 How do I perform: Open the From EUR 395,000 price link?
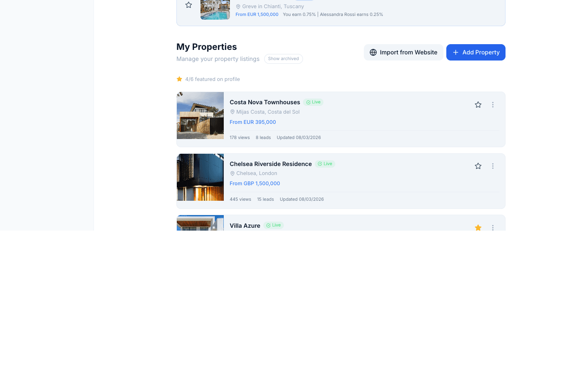click(252, 122)
